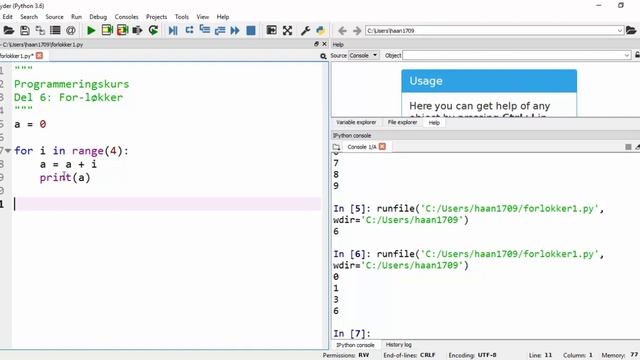Click the Open file toolbar icon
Image resolution: width=640 pixels, height=360 pixels.
coord(9,30)
